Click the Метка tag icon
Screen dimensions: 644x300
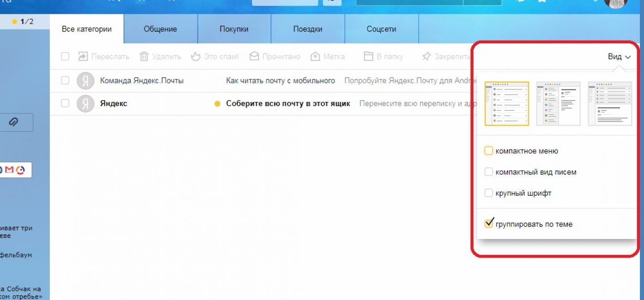315,56
